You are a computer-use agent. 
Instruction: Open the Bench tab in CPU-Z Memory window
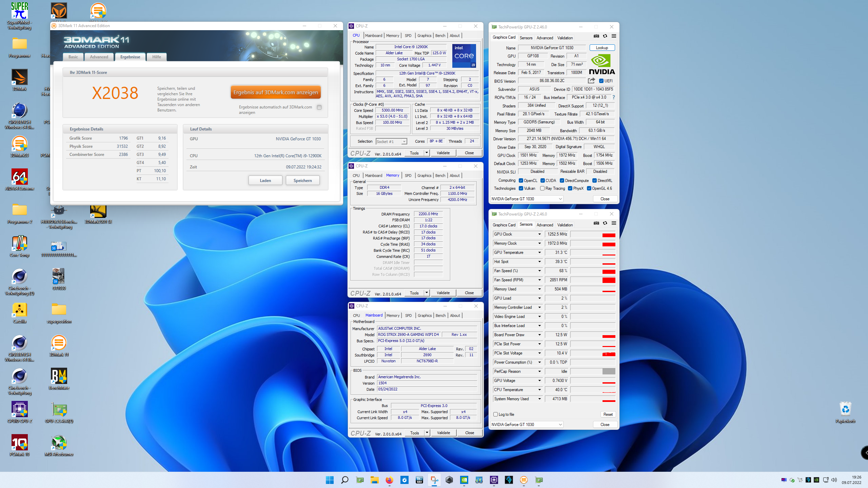pyautogui.click(x=440, y=176)
